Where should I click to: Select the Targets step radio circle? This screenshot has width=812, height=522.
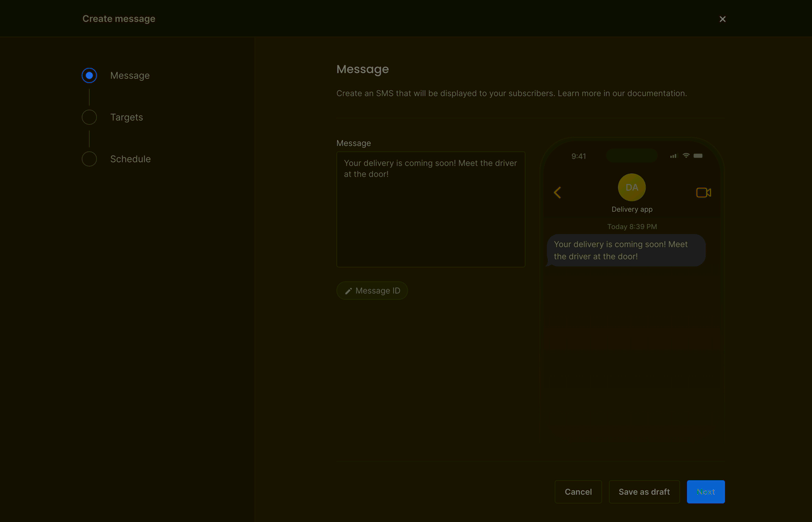pos(89,117)
